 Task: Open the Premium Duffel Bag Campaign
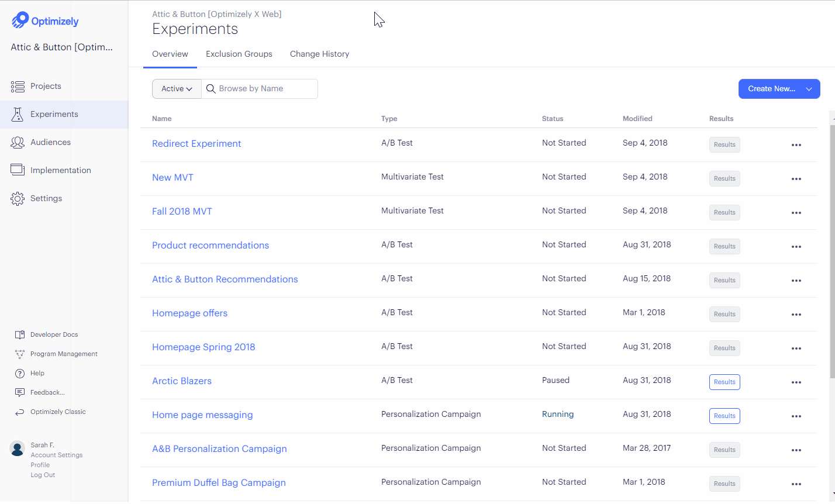click(x=219, y=483)
